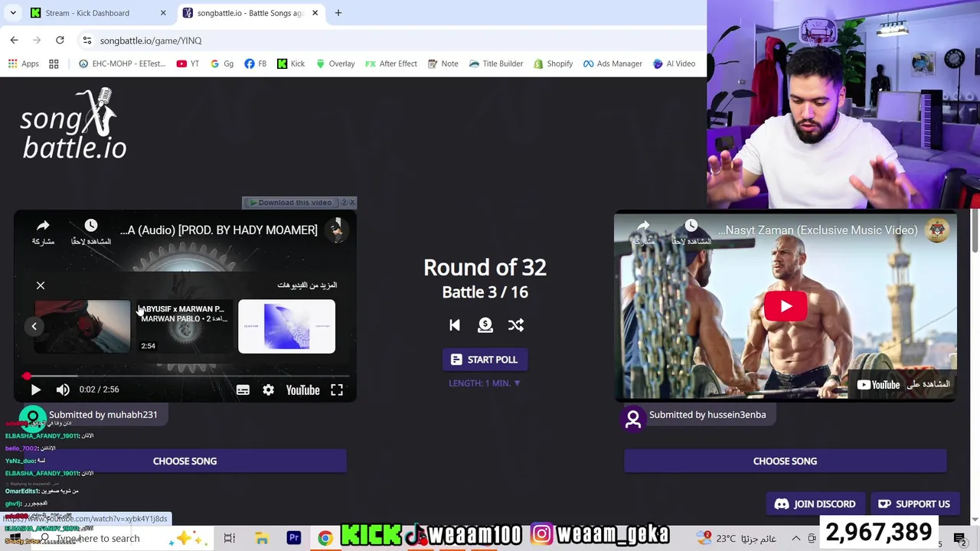This screenshot has width=980, height=551.
Task: Show previous suggested videos arrow
Action: (x=34, y=326)
